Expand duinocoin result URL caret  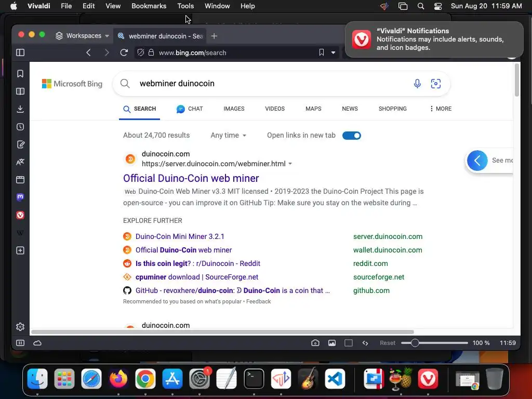click(290, 164)
